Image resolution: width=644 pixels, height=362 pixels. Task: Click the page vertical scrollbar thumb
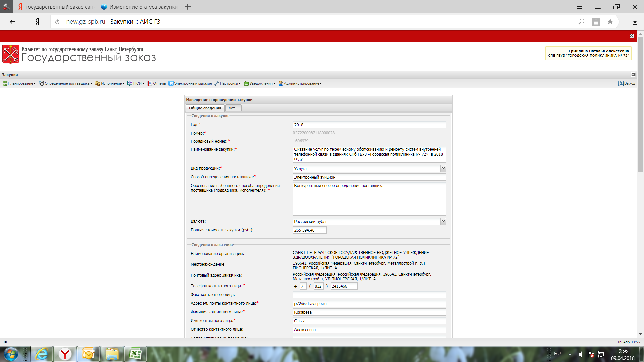click(x=640, y=105)
